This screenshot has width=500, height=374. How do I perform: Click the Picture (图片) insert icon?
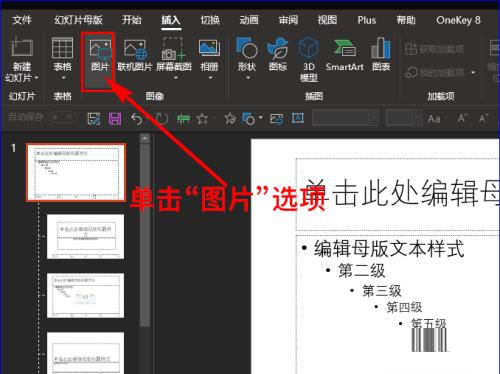(x=100, y=49)
